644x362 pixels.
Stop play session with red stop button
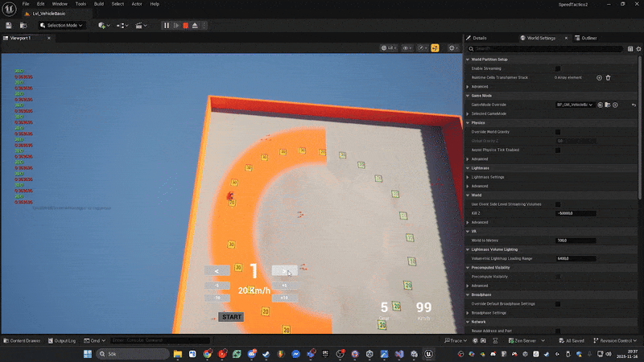(x=185, y=25)
